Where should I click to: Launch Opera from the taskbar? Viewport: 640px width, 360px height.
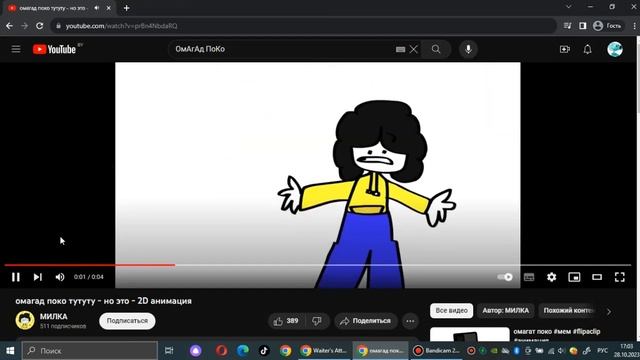coord(222,351)
